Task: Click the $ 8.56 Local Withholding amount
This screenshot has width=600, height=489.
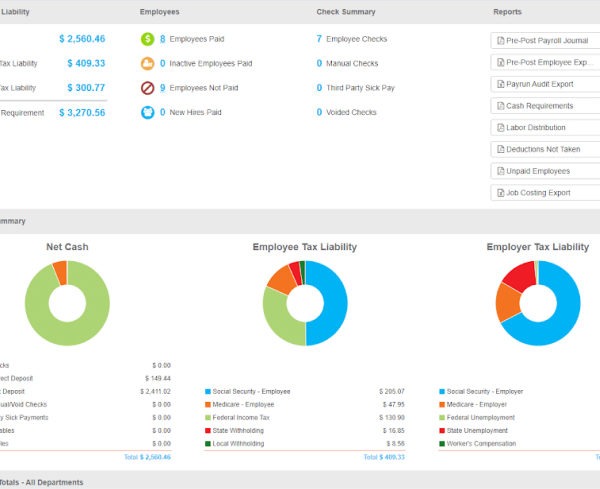Action: click(x=395, y=444)
